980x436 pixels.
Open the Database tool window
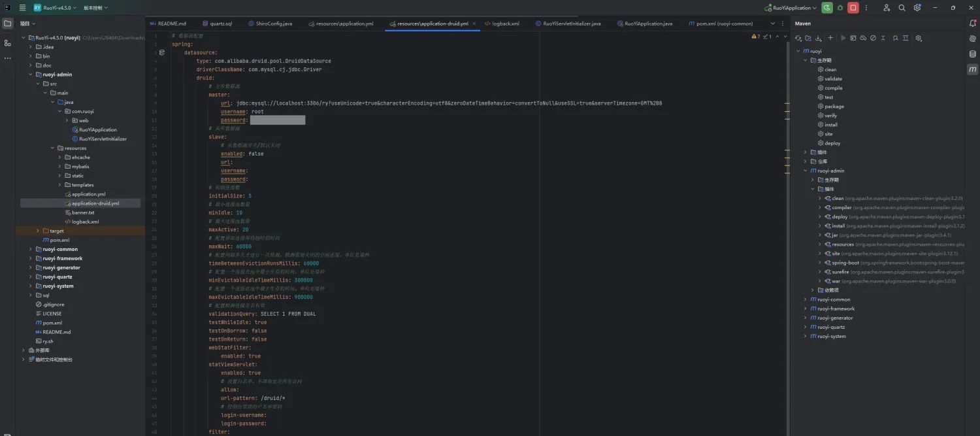[x=972, y=54]
